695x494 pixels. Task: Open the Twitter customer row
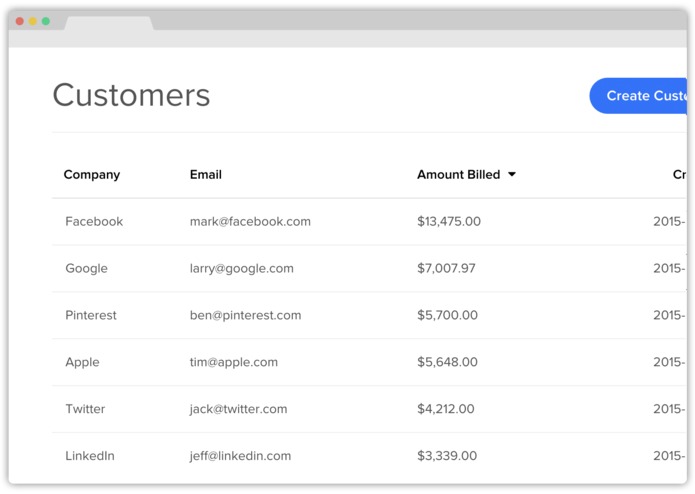click(369, 409)
